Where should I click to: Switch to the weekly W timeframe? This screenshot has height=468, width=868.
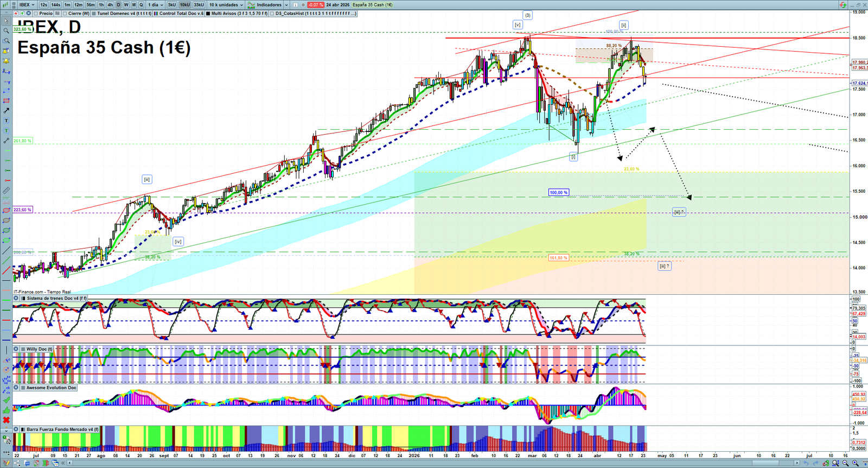coord(126,5)
